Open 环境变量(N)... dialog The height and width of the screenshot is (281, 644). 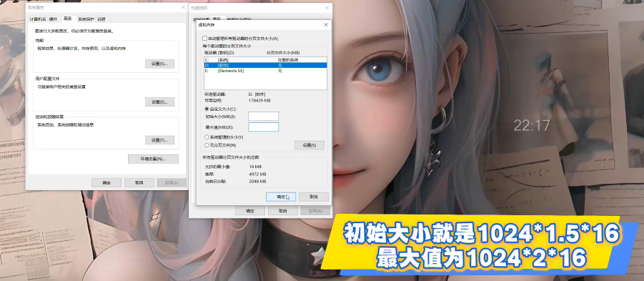point(153,159)
